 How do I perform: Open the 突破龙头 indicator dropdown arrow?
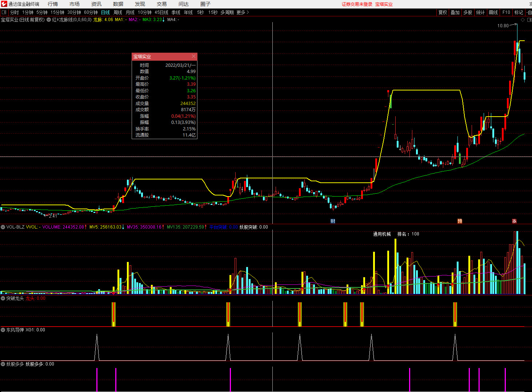[x=3, y=298]
